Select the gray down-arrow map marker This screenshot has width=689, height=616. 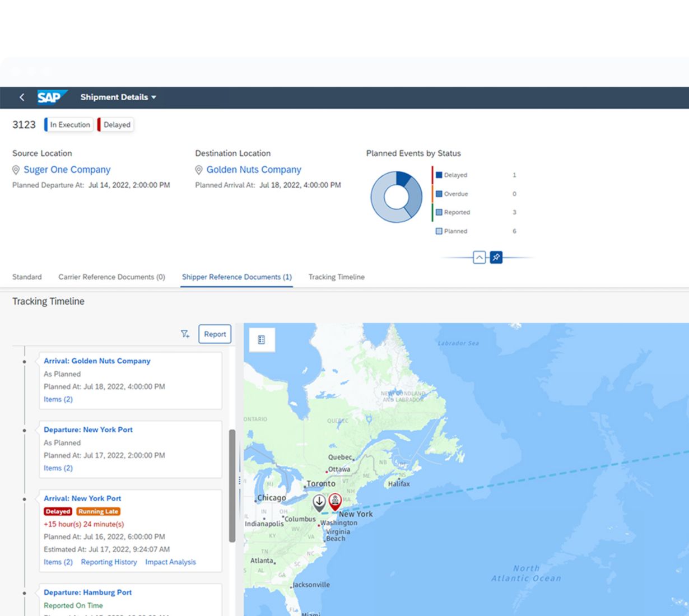click(319, 502)
